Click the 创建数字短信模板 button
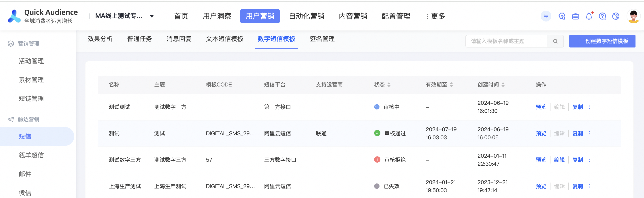The width and height of the screenshot is (644, 198). coord(602,41)
